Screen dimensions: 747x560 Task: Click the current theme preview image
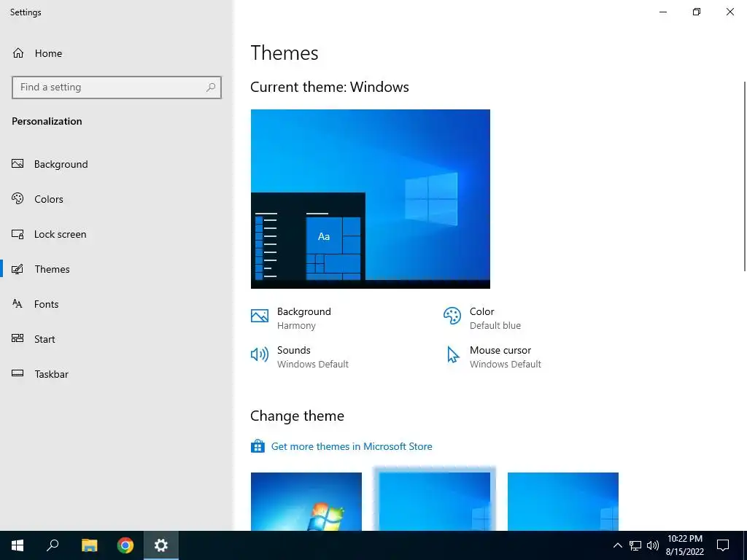(x=370, y=199)
